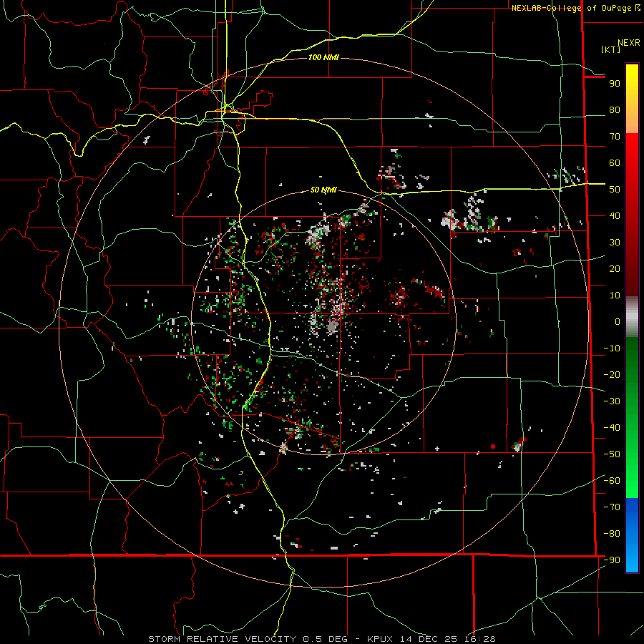Click the -30 value on the velocity scale

click(612, 401)
